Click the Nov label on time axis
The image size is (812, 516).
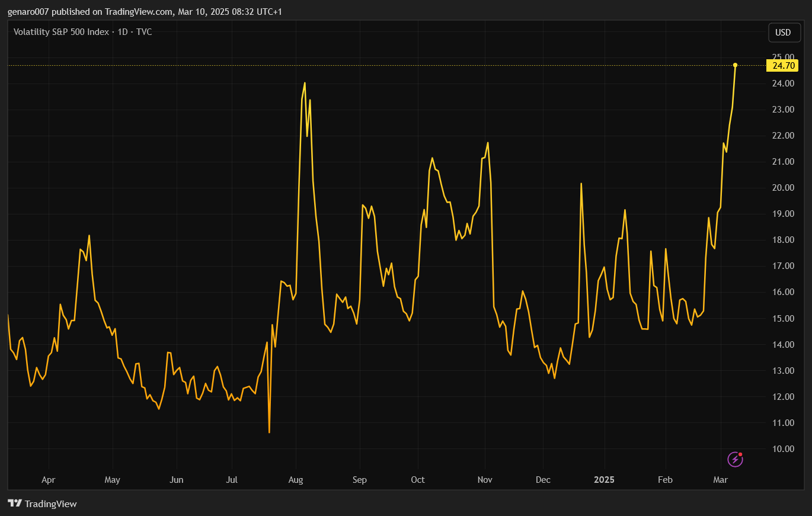pos(485,480)
